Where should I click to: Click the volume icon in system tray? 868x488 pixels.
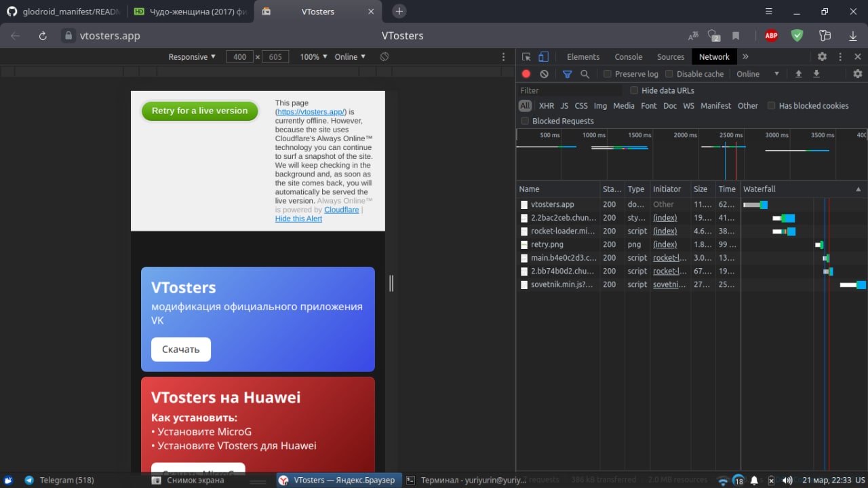787,481
